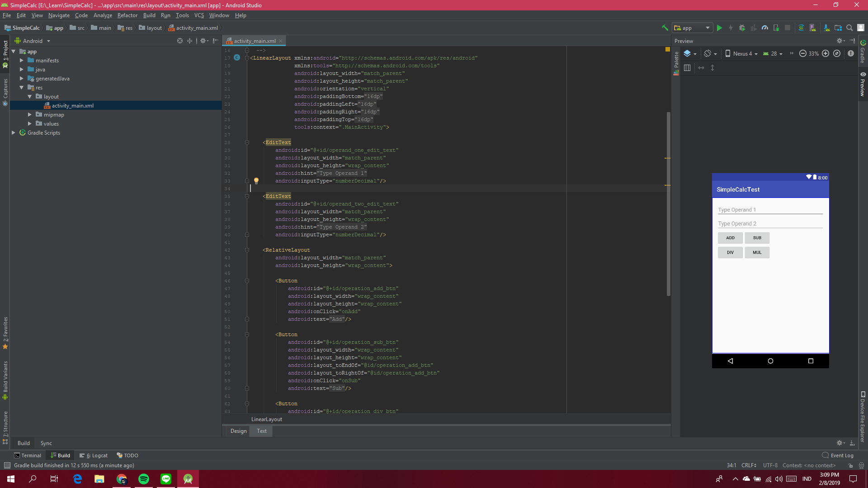This screenshot has height=488, width=868.
Task: Sync project with Gradle files
Action: click(x=802, y=28)
